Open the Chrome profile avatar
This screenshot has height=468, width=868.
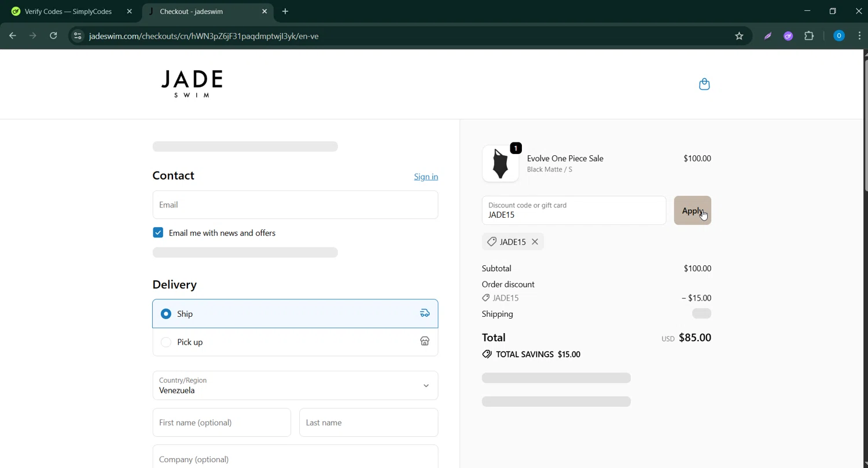coord(838,36)
